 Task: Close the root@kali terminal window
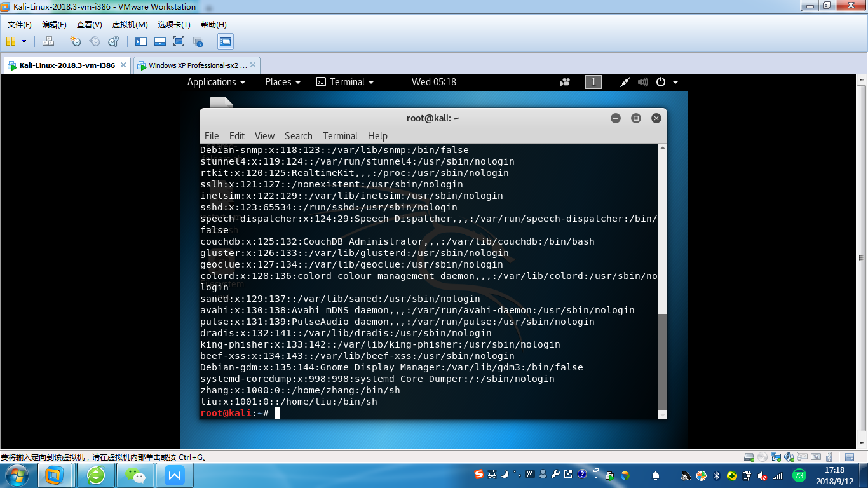click(656, 118)
